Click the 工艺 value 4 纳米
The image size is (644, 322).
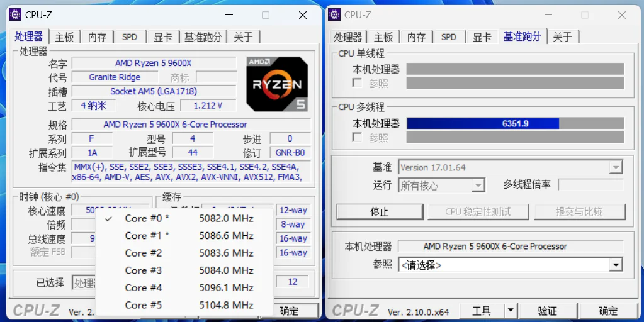pos(94,106)
